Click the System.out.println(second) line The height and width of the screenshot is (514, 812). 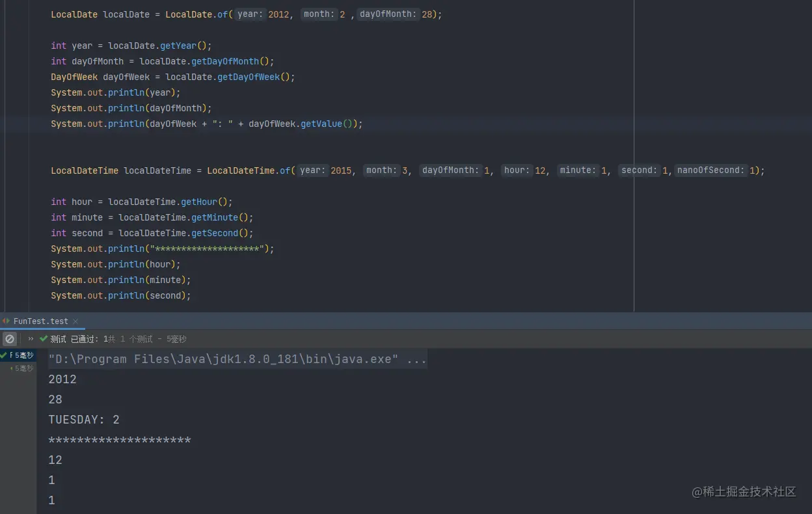pyautogui.click(x=121, y=295)
